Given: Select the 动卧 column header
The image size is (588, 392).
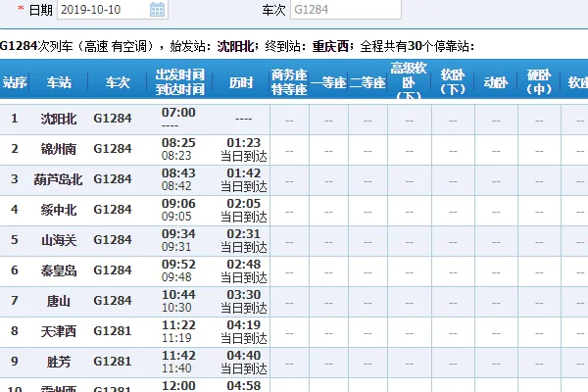Looking at the screenshot, I should tap(496, 82).
